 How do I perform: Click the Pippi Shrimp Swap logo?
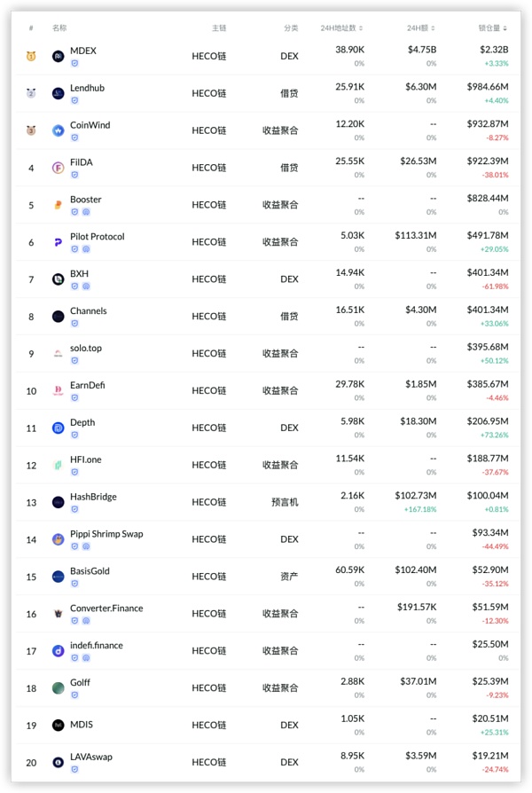coord(59,539)
